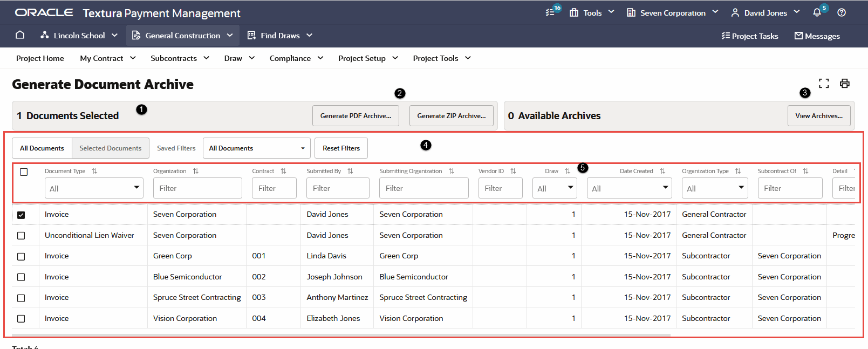
Task: Click horizontal scrollbar below the table
Action: pos(341,335)
